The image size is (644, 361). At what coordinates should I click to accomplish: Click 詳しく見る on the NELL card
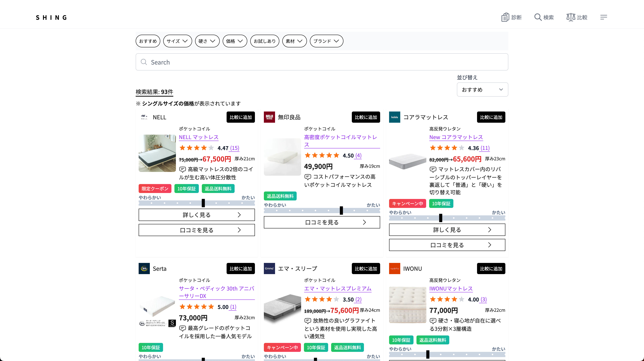click(x=197, y=215)
